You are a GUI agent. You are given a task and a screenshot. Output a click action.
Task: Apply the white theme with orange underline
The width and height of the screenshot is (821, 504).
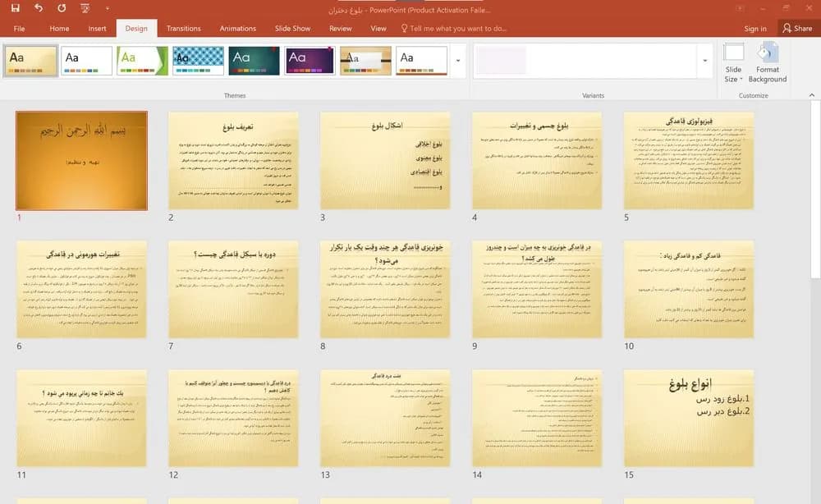[x=421, y=61]
